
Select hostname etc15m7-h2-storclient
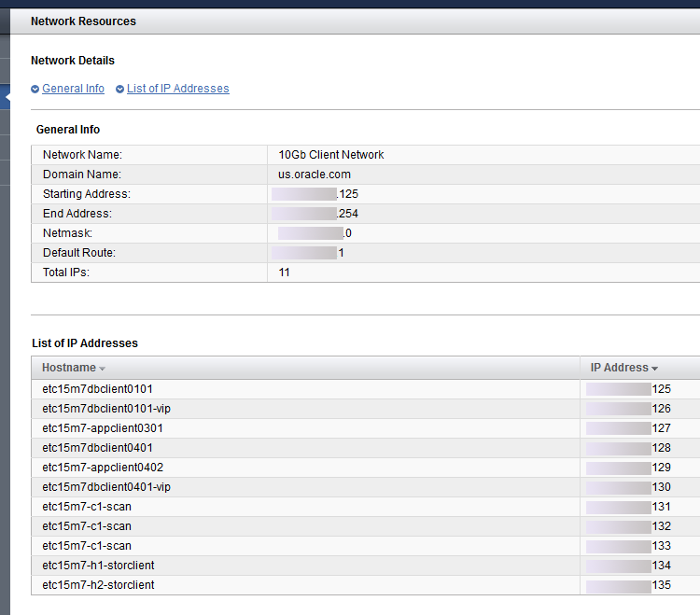98,585
